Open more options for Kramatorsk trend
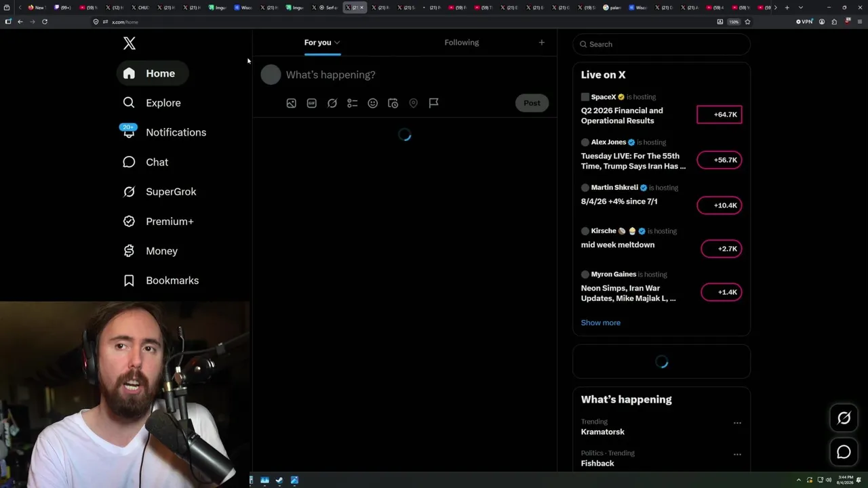Viewport: 868px width, 488px height. 737,423
